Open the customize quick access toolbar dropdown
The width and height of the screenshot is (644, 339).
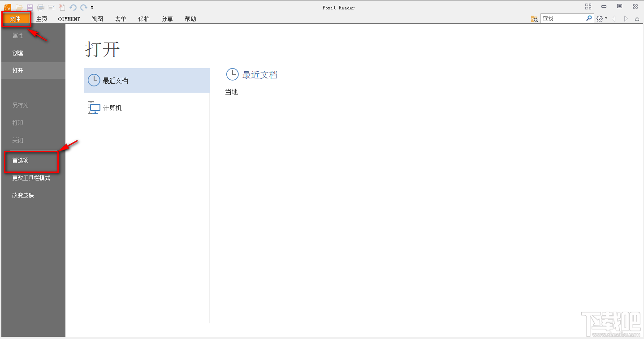click(x=92, y=8)
